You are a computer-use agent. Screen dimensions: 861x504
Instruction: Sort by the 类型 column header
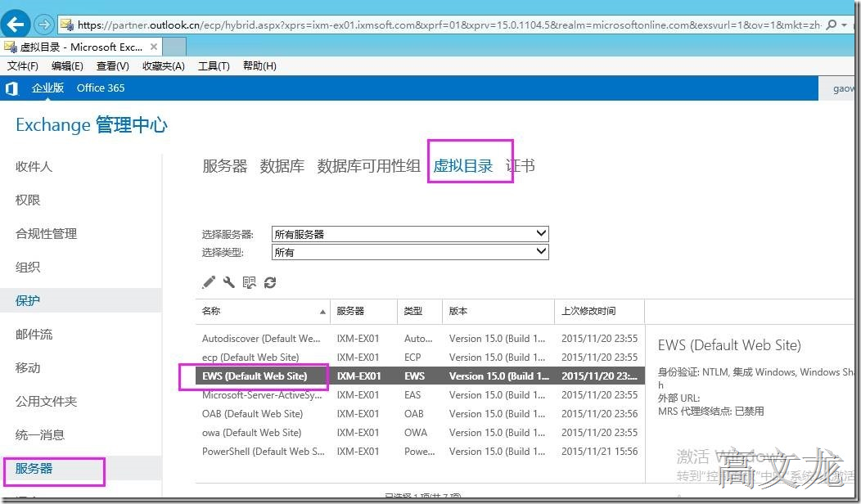click(420, 311)
